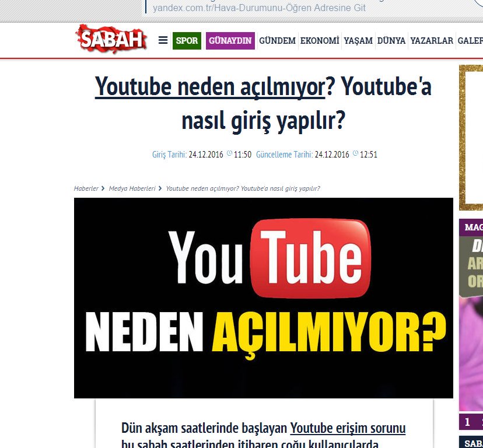Open the SPOR section
Viewport: 483px width, 448px height.
[187, 41]
